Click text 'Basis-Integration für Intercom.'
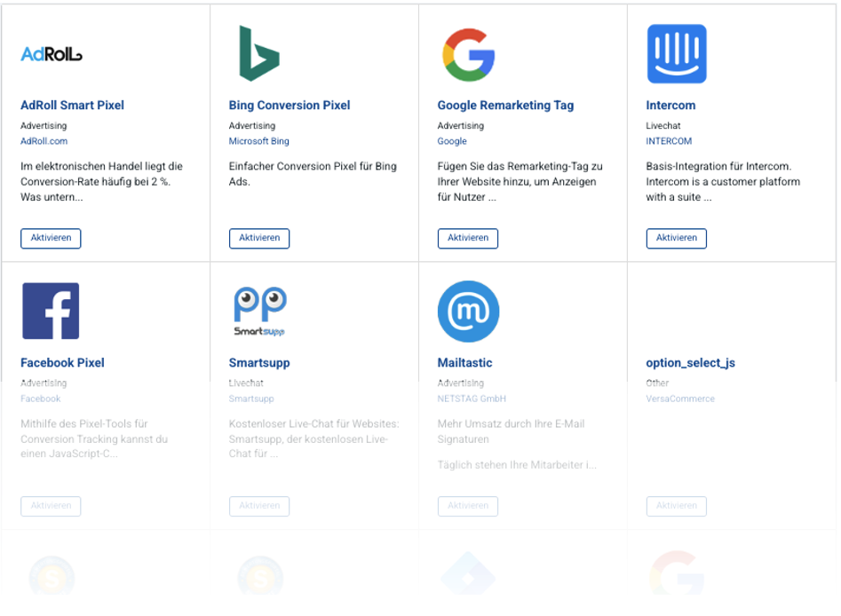This screenshot has height=616, width=841. click(x=718, y=166)
